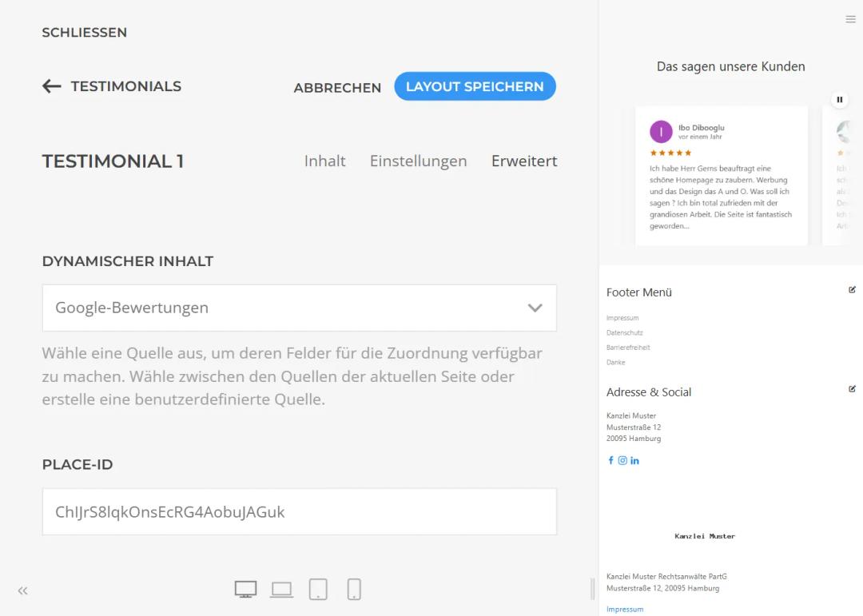Edit the Adresse & Social module icon
This screenshot has height=616, width=863.
[852, 388]
